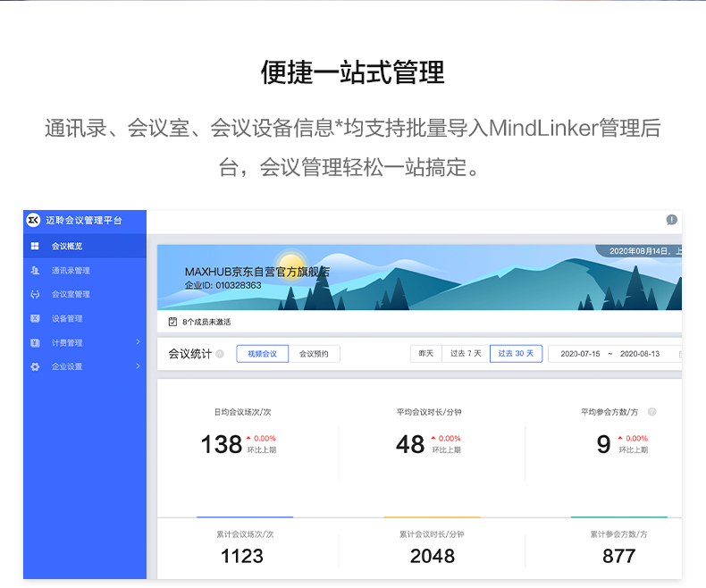Screen dimensions: 706x588
Task: Expand the 计费管理 submenu chevron
Action: pyautogui.click(x=138, y=342)
